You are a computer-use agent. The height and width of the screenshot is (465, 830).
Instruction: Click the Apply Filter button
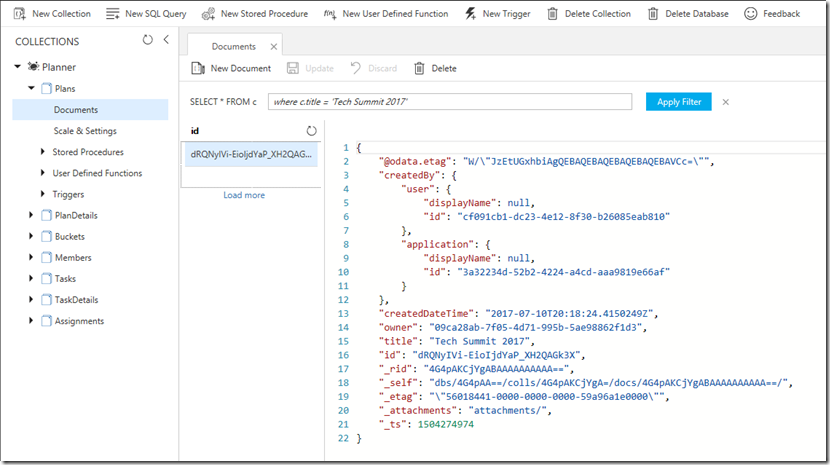click(679, 102)
